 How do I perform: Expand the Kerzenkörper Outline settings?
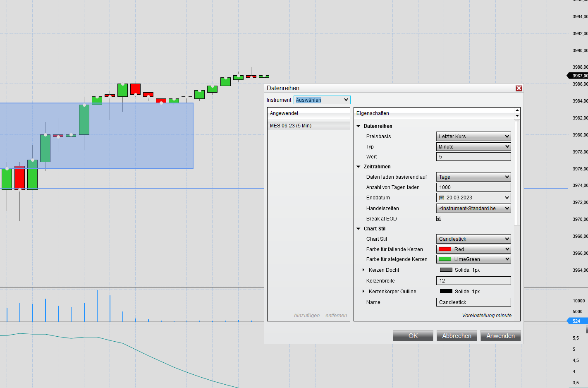[363, 292]
